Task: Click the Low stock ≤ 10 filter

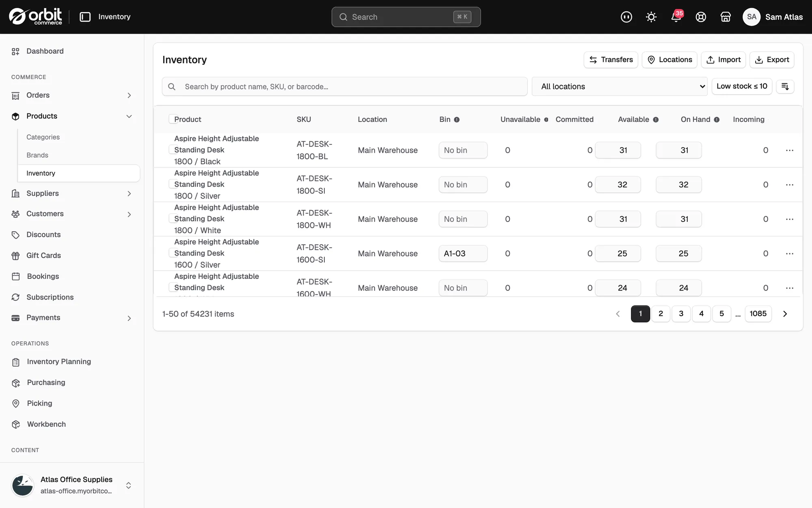Action: tap(742, 86)
